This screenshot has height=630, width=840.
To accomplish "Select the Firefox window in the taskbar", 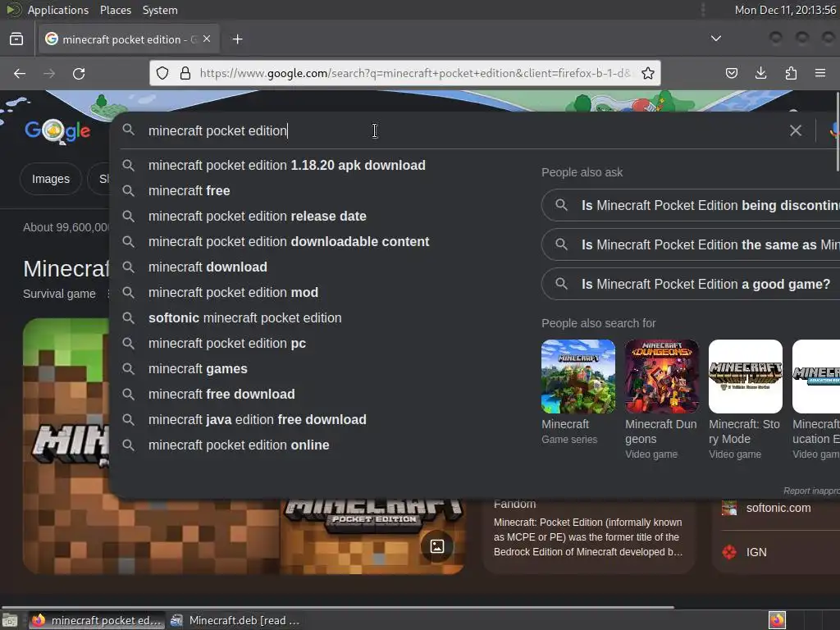I will [x=96, y=620].
